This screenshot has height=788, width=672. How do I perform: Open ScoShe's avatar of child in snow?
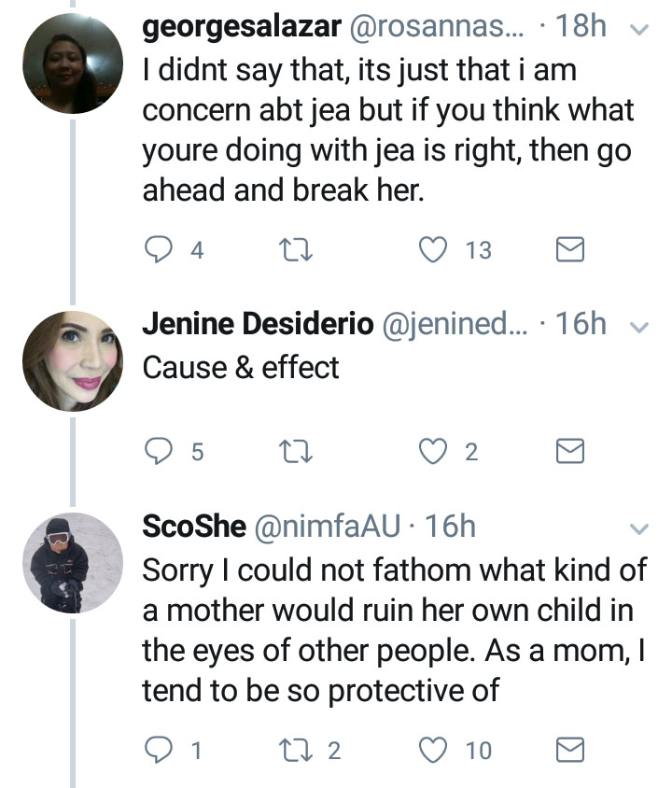click(x=72, y=562)
